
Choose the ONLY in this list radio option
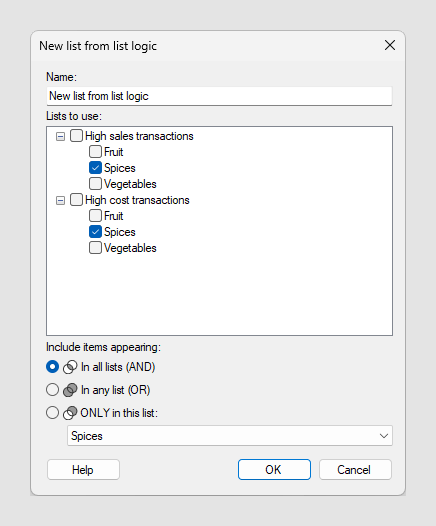(52, 413)
